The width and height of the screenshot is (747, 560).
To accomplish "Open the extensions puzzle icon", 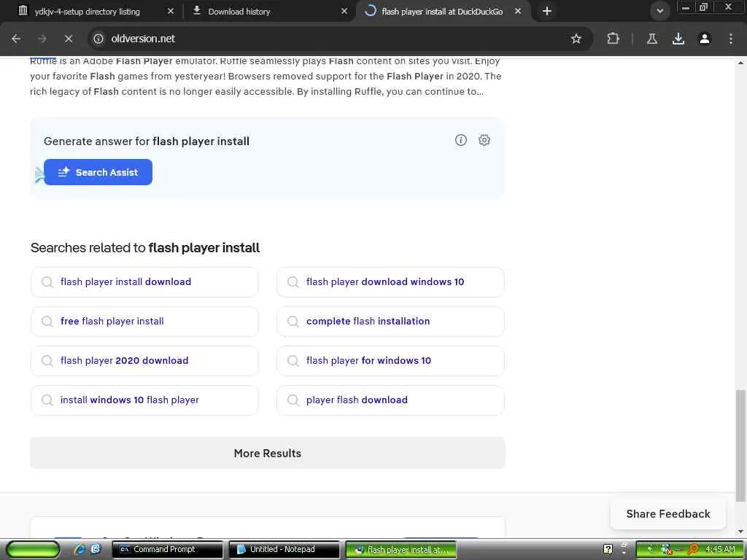I will (x=613, y=39).
